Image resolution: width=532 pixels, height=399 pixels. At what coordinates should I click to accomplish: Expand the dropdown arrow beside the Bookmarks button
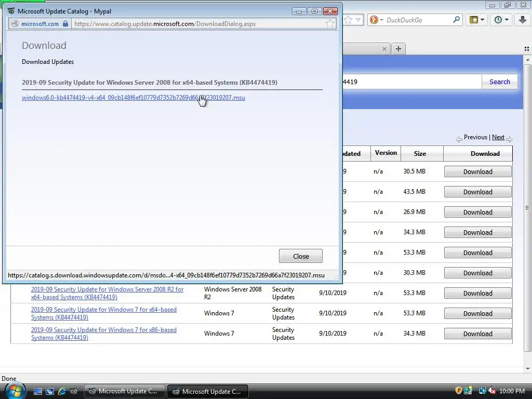pos(483,20)
